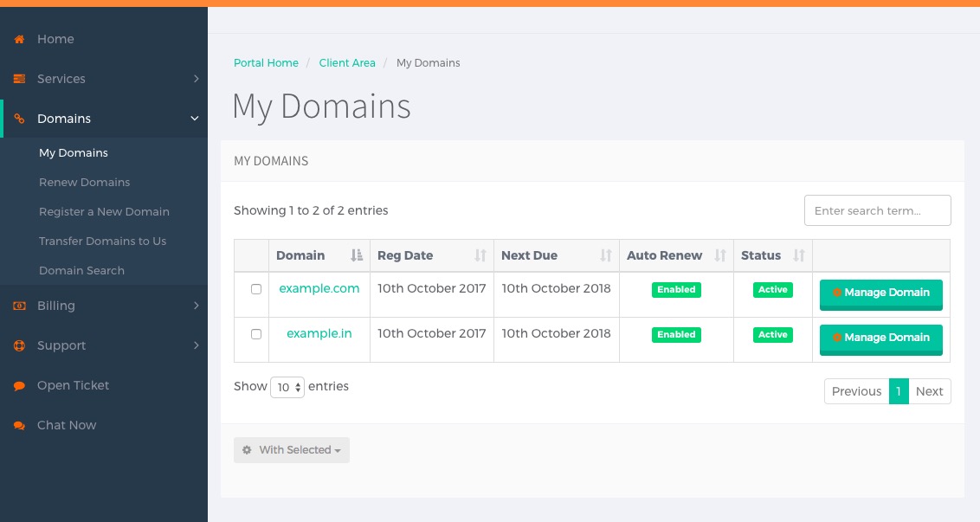Open the With Selected dropdown
This screenshot has height=522, width=980.
(291, 450)
